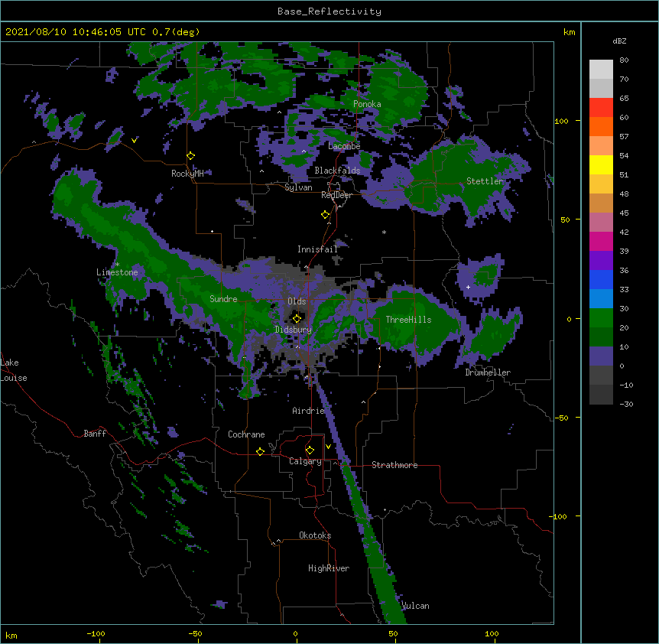The height and width of the screenshot is (644, 659).
Task: Click the Didsbury label
Action: pos(293,330)
